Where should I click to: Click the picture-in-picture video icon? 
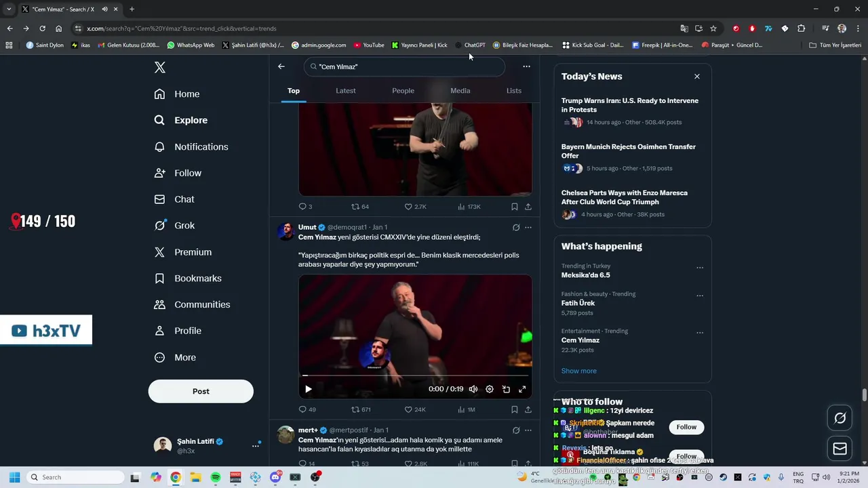(506, 389)
